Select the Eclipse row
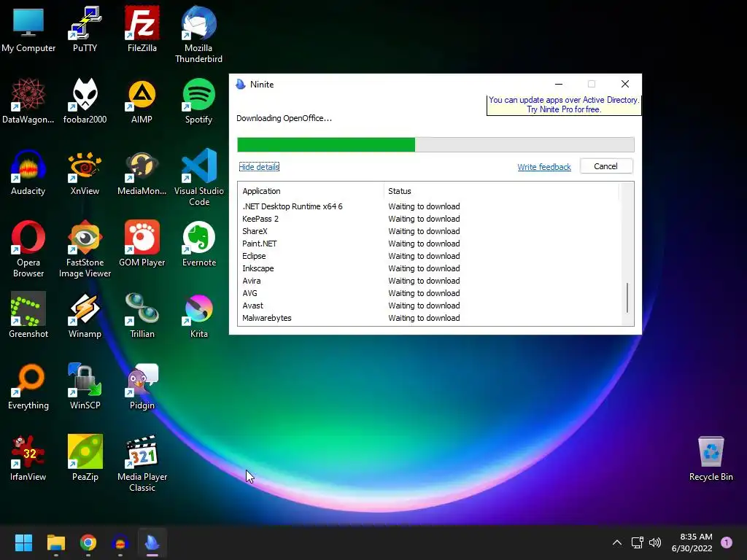 [430, 256]
